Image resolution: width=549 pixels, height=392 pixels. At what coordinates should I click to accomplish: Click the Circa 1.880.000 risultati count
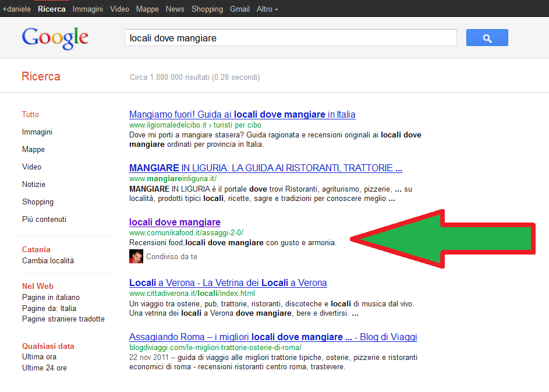194,77
